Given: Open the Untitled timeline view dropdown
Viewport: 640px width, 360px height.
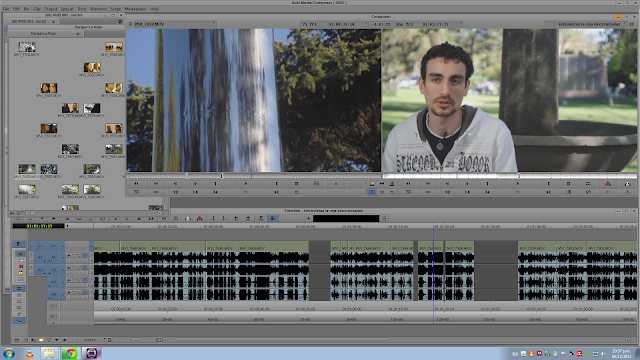Looking at the screenshot, I should (93, 340).
